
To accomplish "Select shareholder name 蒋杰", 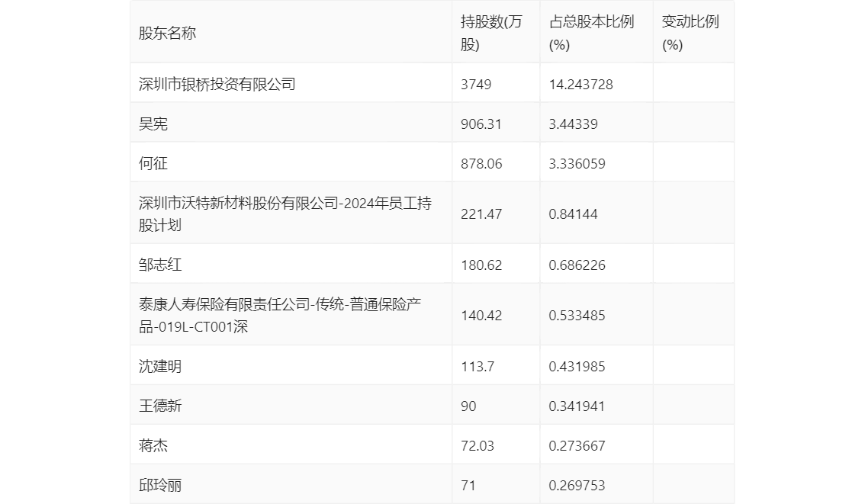I will point(153,446).
